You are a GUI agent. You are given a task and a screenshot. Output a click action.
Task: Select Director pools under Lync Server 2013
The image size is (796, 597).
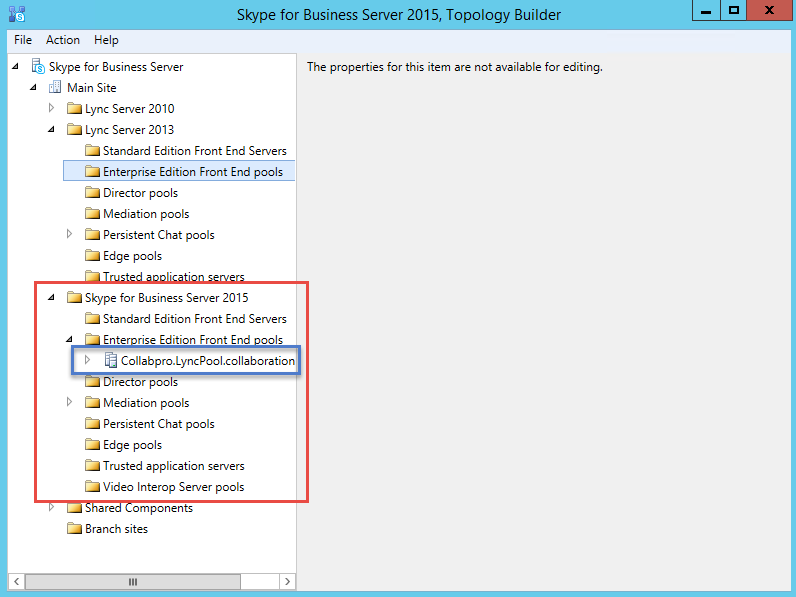(x=140, y=193)
